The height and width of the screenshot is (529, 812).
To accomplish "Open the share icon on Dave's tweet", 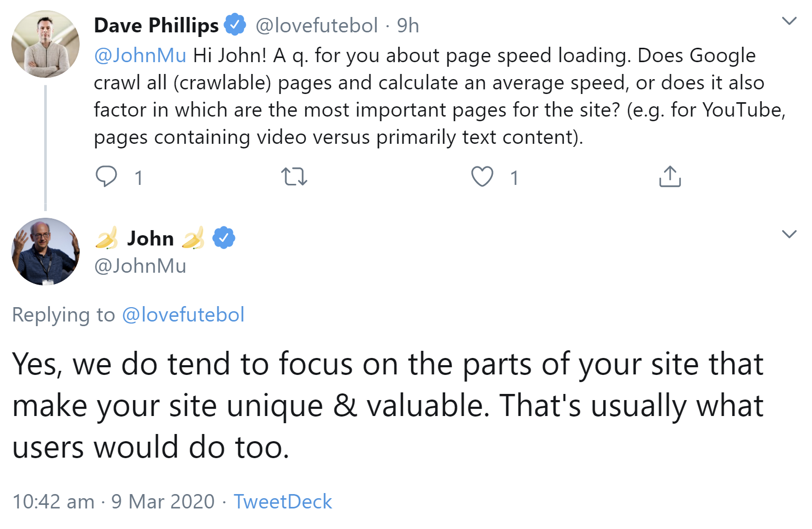I will coord(669,176).
